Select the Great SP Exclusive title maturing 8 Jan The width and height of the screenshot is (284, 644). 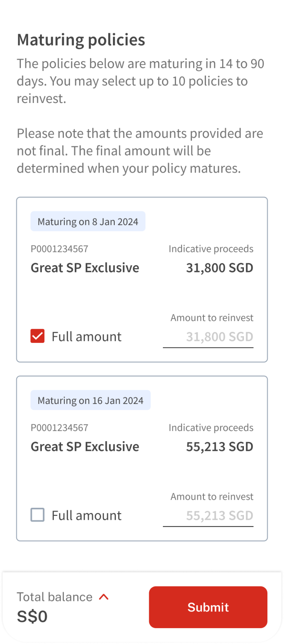85,268
